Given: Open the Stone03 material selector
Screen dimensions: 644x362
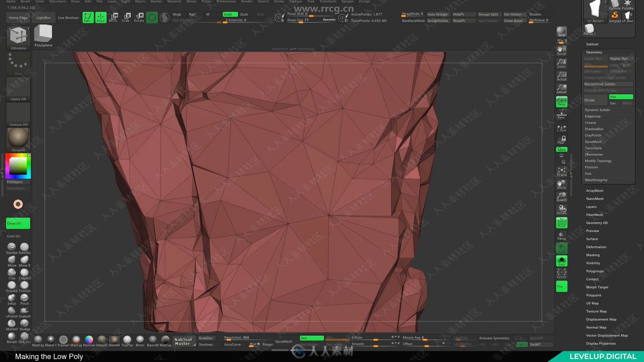Looking at the screenshot, I should pos(18,140).
